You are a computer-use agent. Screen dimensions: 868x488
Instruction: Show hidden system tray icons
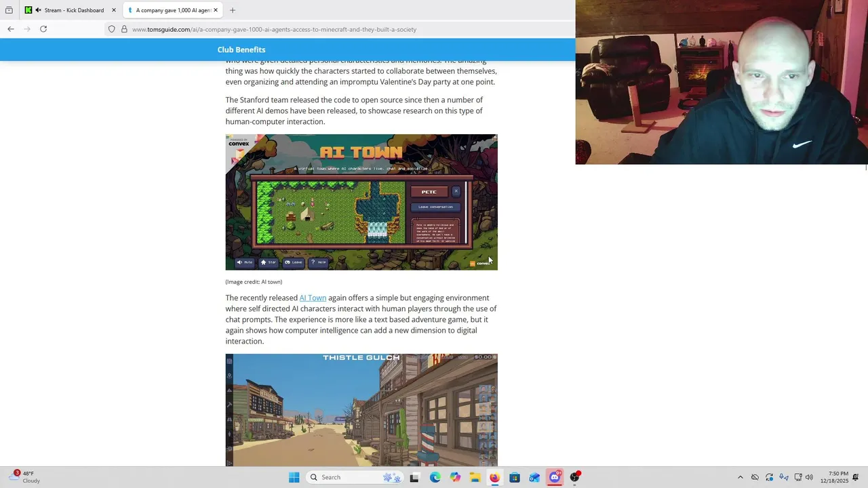(x=740, y=477)
